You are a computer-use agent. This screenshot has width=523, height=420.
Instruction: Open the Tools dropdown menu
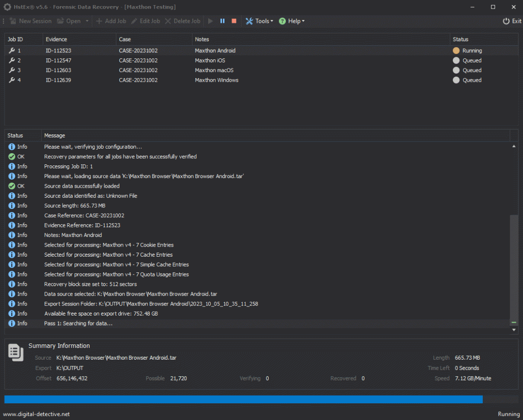pyautogui.click(x=259, y=21)
